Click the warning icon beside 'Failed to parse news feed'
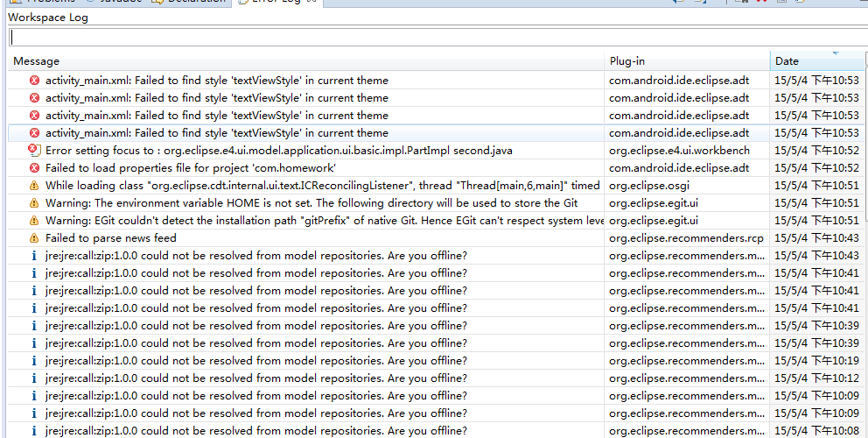This screenshot has width=868, height=438. (34, 238)
